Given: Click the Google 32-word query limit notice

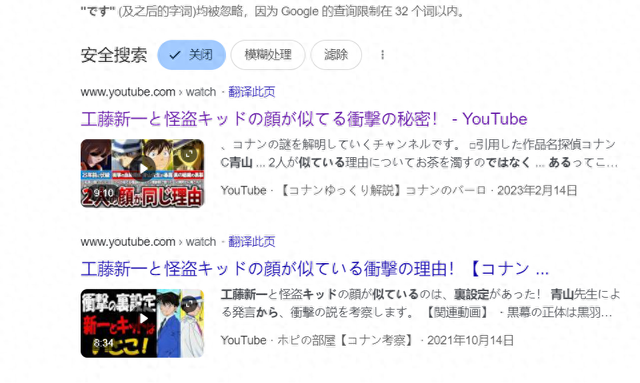Looking at the screenshot, I should coord(273,11).
